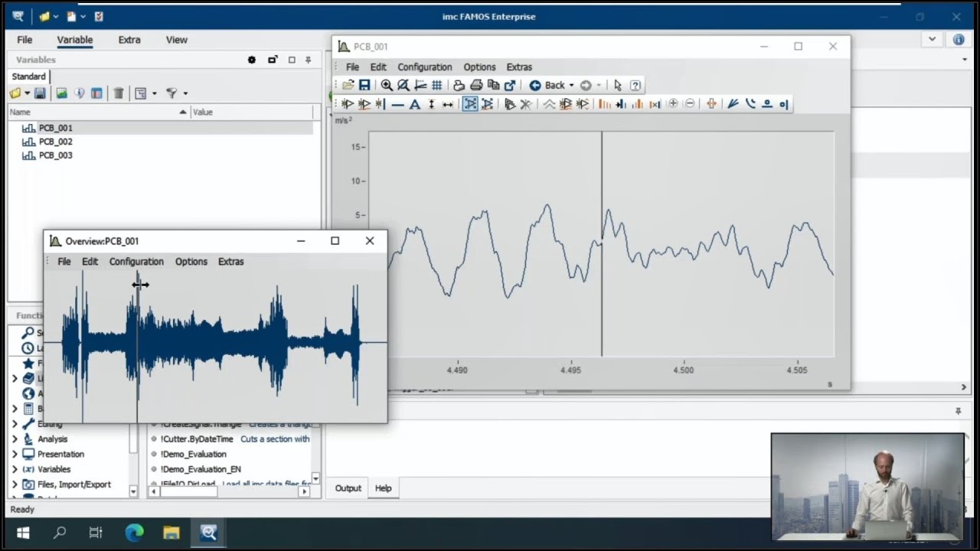Image resolution: width=980 pixels, height=551 pixels.
Task: Click the save disk icon in Variables toolbar
Action: coord(40,93)
